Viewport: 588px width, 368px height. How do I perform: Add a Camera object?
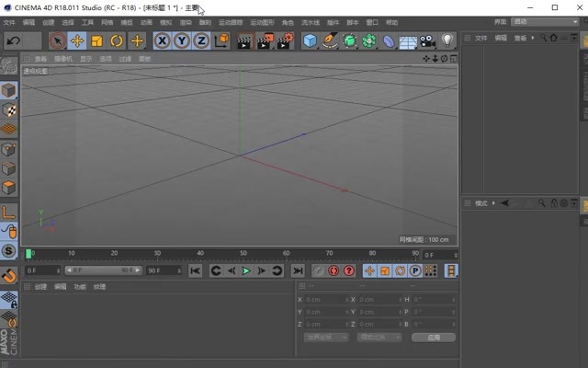(x=427, y=40)
